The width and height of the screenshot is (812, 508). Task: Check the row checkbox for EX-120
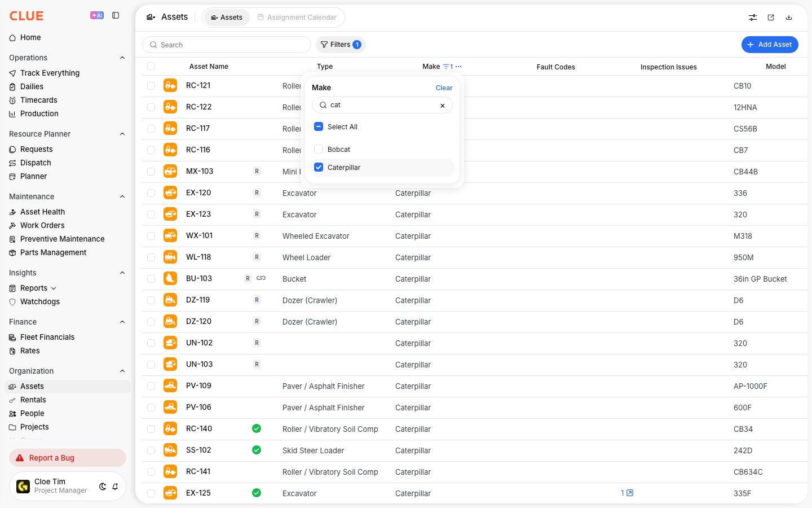pyautogui.click(x=151, y=193)
